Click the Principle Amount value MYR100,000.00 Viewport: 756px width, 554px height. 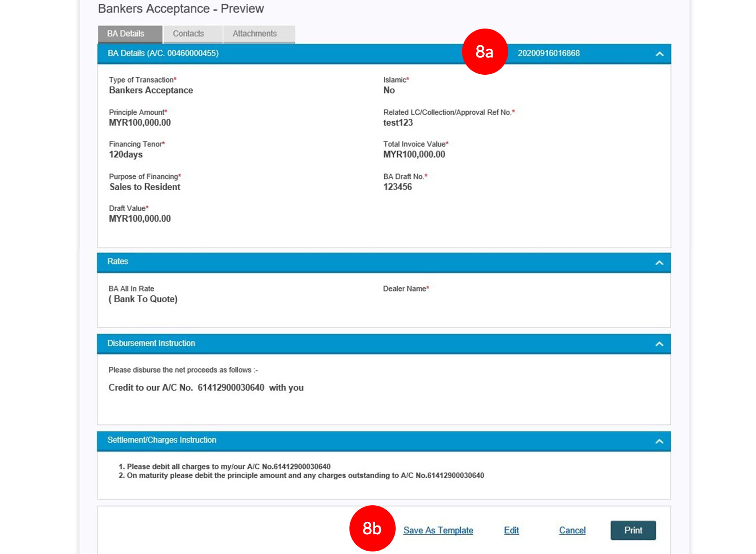[140, 123]
